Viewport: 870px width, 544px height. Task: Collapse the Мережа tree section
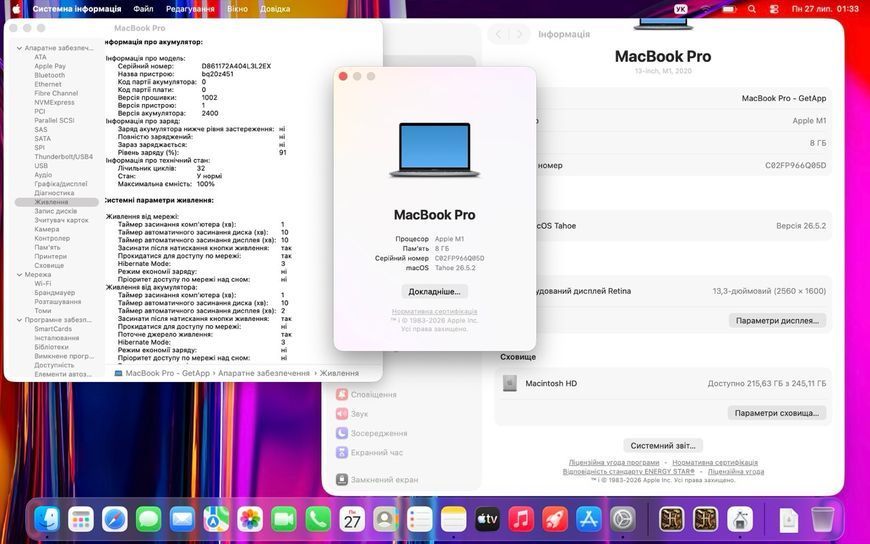[x=19, y=275]
